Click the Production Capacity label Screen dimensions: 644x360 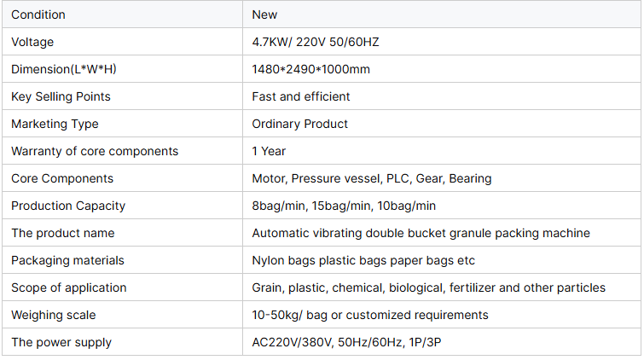68,206
